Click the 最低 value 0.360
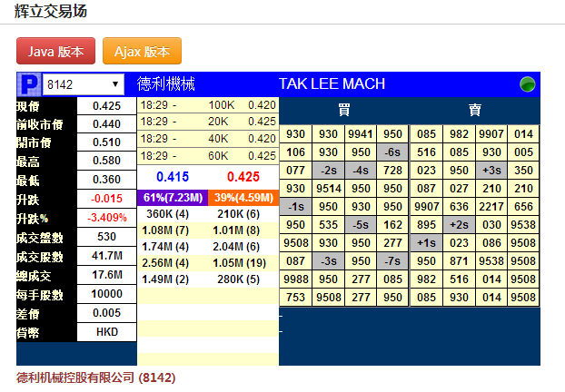Image resolution: width=565 pixels, height=392 pixels. [106, 180]
